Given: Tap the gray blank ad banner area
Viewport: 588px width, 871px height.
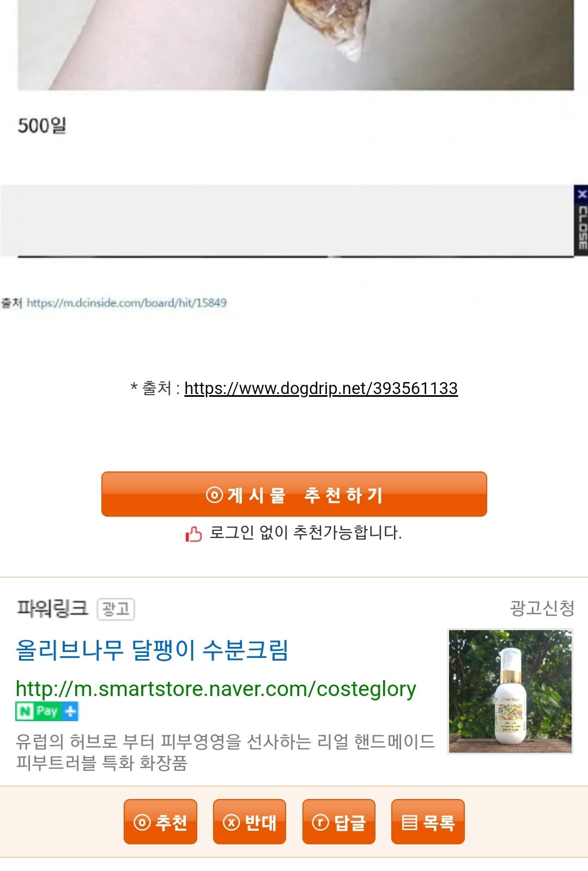Looking at the screenshot, I should click(287, 220).
